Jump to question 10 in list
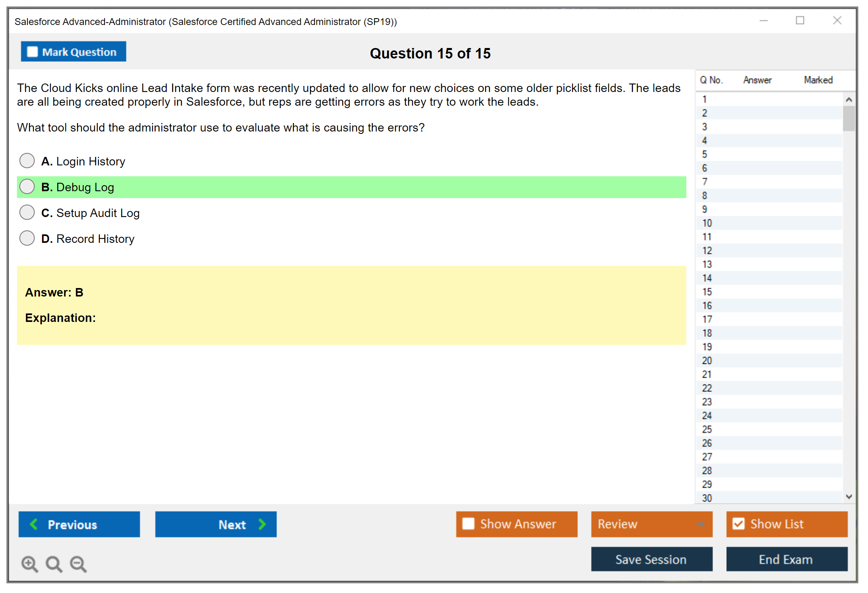 point(707,223)
